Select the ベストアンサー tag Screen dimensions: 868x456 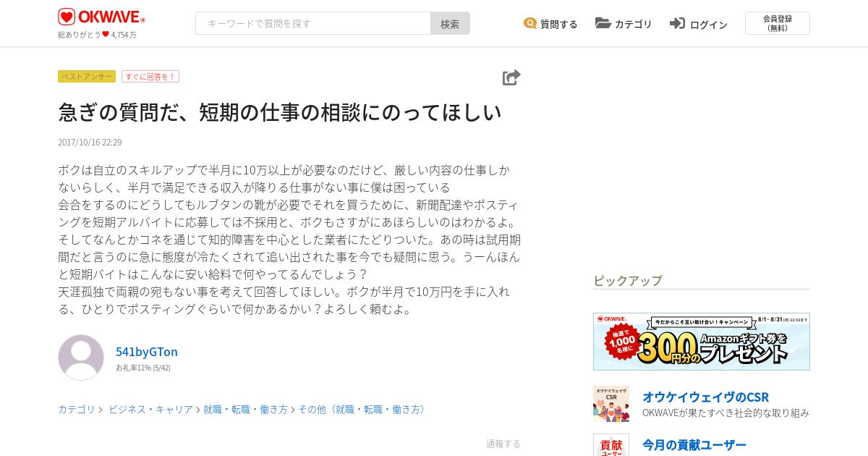(87, 77)
